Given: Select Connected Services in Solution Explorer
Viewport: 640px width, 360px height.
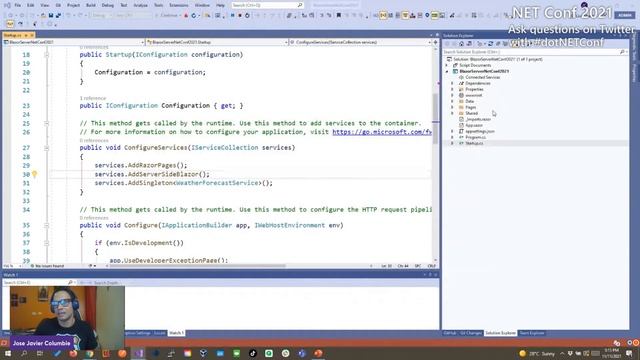Looking at the screenshot, I should [482, 77].
